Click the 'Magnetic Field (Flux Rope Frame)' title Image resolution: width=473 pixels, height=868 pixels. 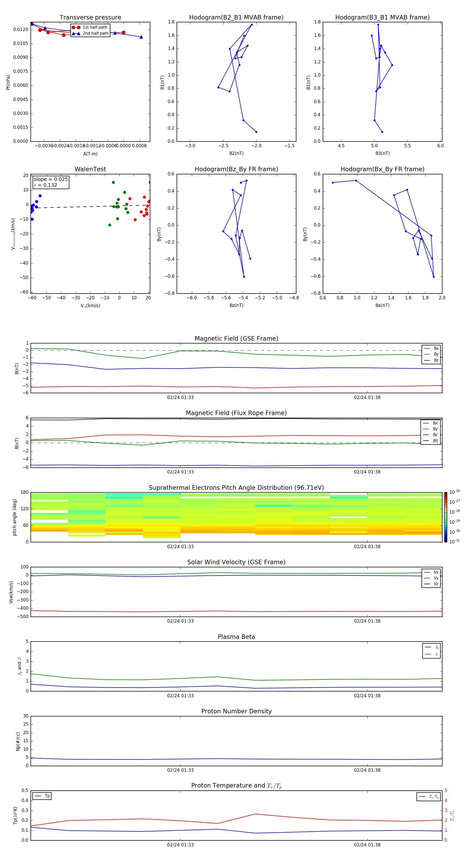pos(236,413)
